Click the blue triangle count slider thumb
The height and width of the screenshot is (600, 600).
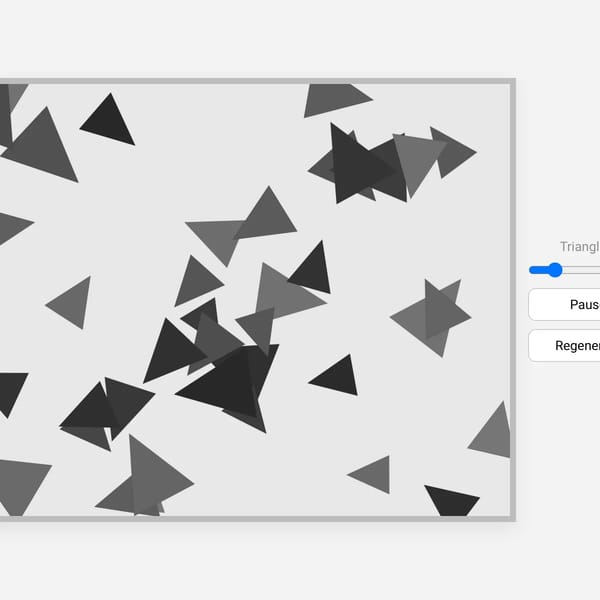click(555, 270)
